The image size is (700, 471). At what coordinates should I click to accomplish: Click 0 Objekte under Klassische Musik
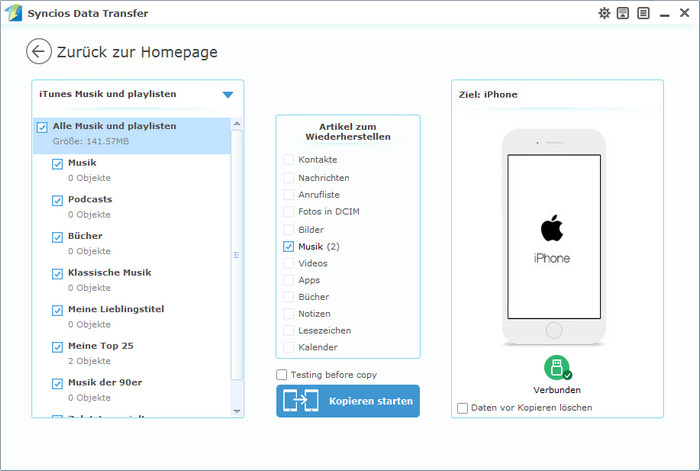coord(89,288)
